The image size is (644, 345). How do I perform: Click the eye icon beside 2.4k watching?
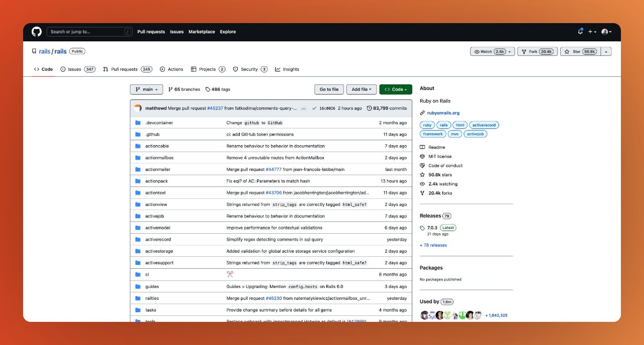pyautogui.click(x=422, y=184)
